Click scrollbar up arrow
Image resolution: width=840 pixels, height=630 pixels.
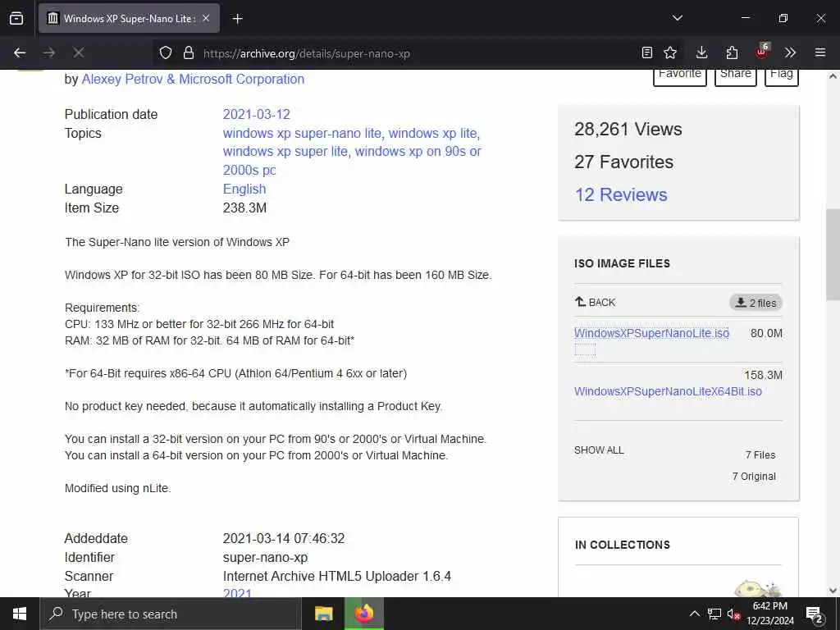(833, 76)
